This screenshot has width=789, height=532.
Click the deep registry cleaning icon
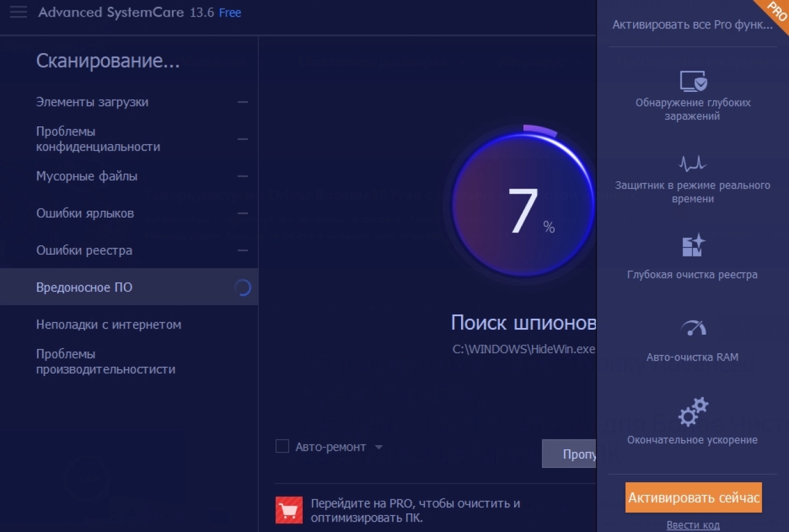[x=693, y=245]
